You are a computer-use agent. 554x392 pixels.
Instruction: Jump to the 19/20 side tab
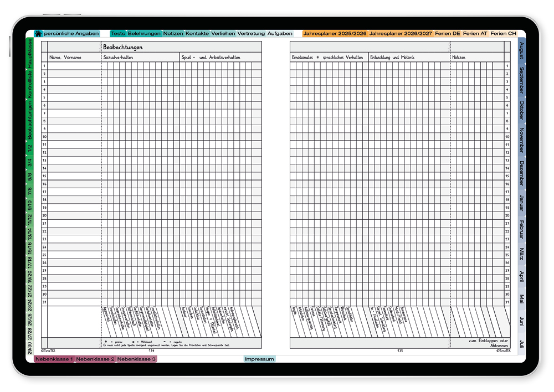[30, 277]
